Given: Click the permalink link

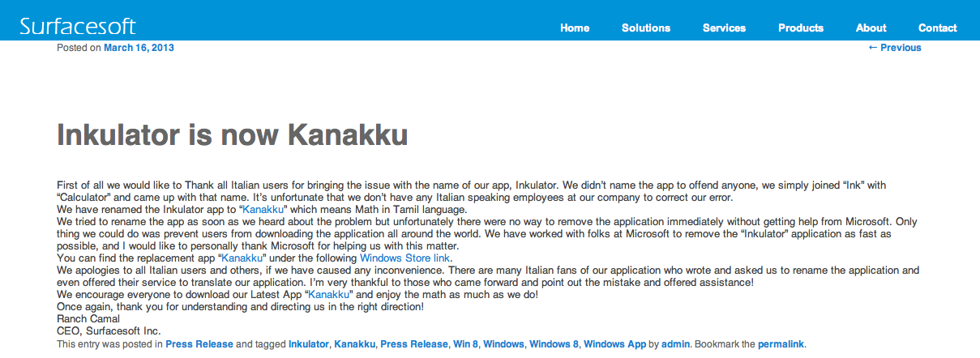Looking at the screenshot, I should click(x=781, y=344).
